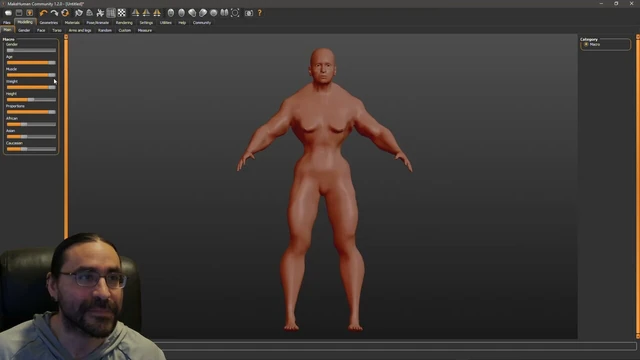The height and width of the screenshot is (360, 640).
Task: Open the Materials tab
Action: pyautogui.click(x=72, y=22)
